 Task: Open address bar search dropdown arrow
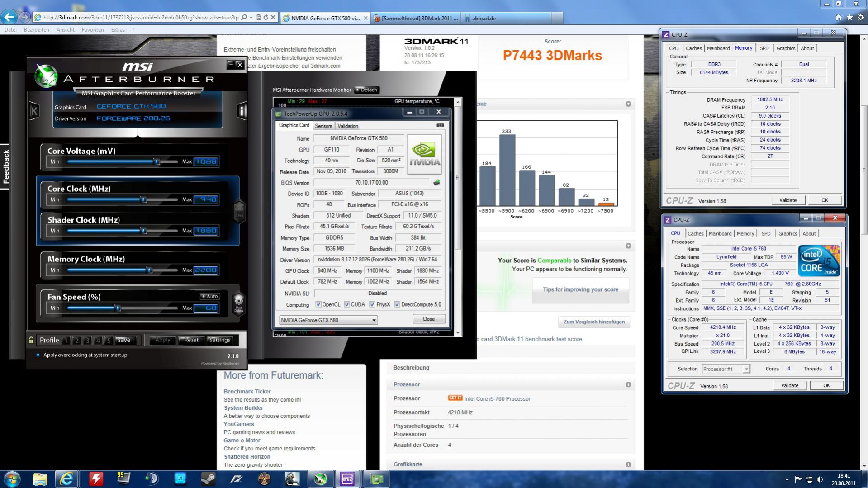(x=251, y=18)
